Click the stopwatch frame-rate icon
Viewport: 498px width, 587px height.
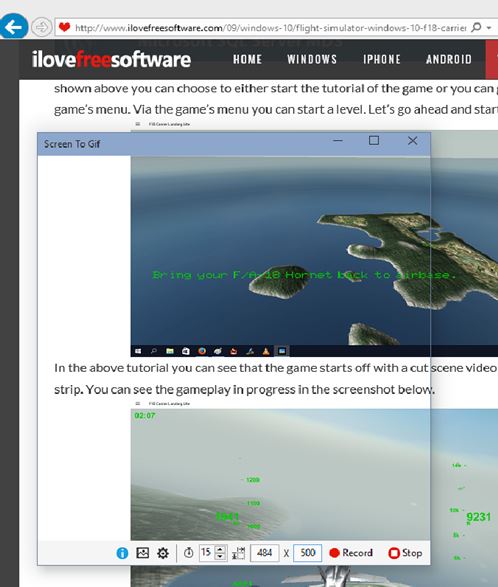pos(188,553)
